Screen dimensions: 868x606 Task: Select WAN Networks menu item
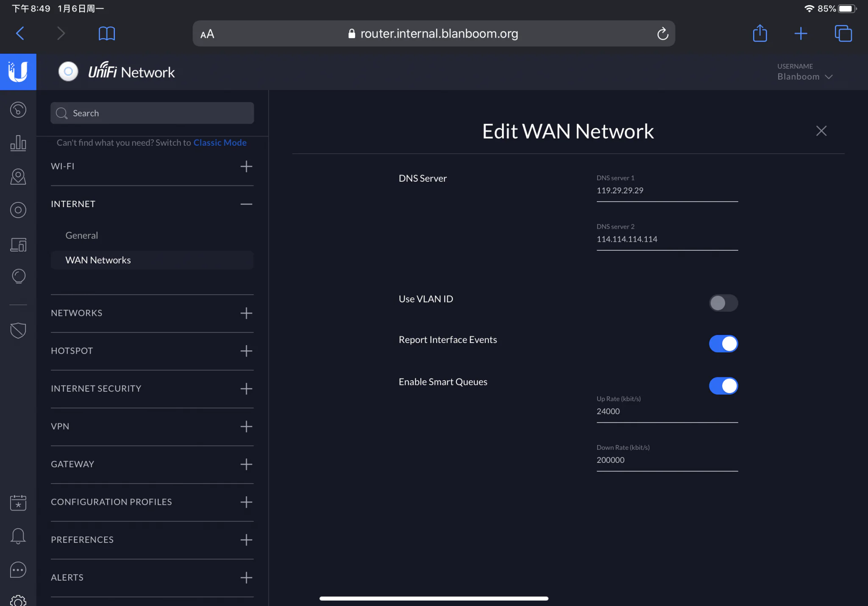coord(98,260)
